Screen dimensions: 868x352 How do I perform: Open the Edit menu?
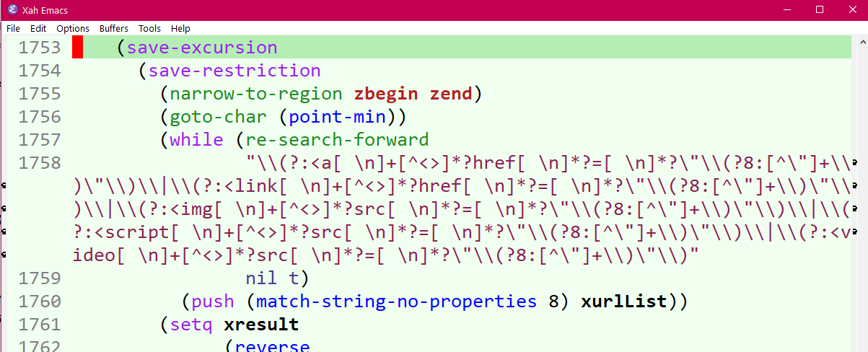(38, 28)
